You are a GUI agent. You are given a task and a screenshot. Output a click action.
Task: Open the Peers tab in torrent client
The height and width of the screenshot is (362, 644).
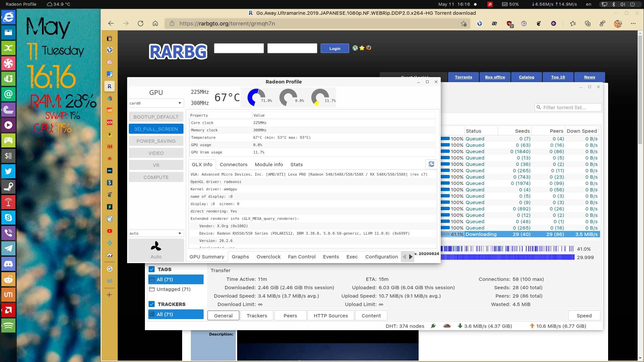tap(290, 316)
